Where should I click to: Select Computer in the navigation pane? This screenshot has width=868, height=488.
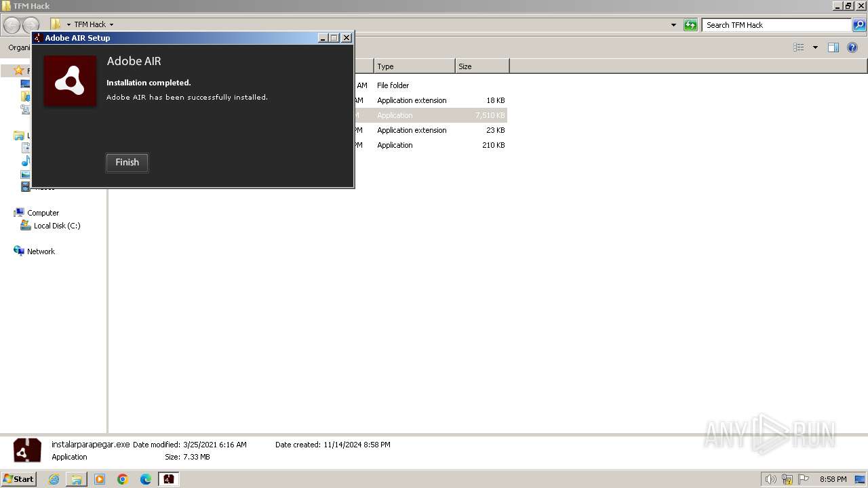pyautogui.click(x=43, y=213)
